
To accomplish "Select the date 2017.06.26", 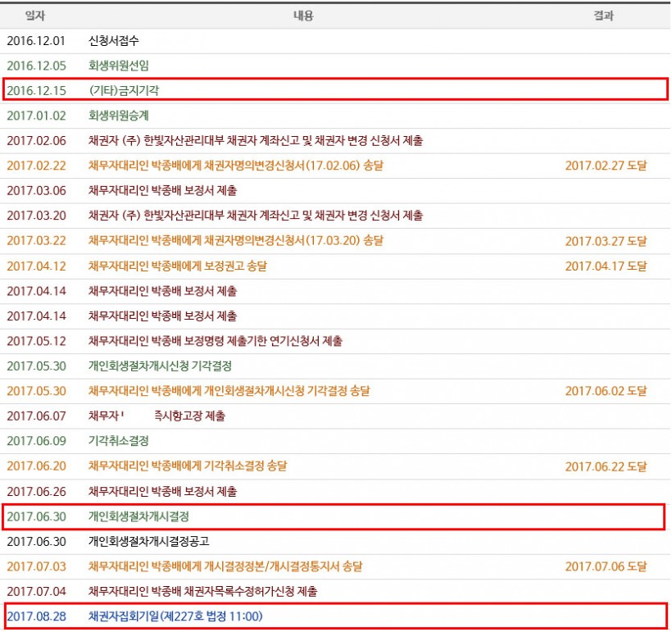I will tap(36, 491).
